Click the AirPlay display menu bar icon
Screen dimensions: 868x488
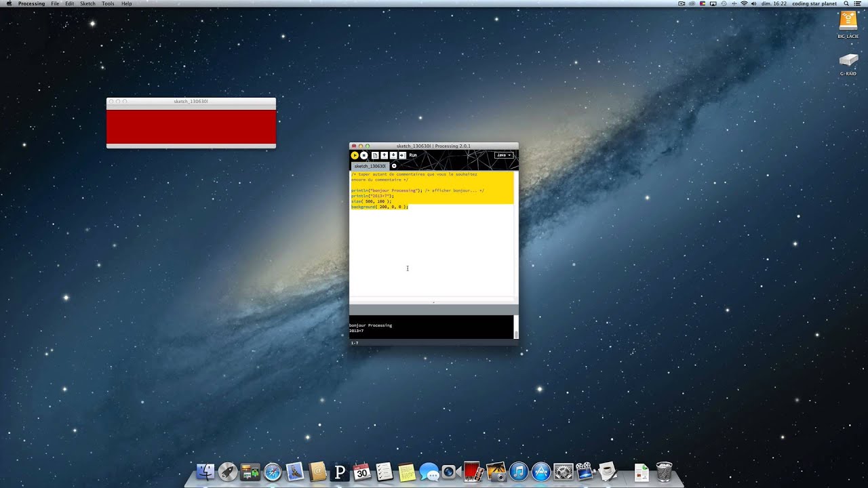point(713,3)
